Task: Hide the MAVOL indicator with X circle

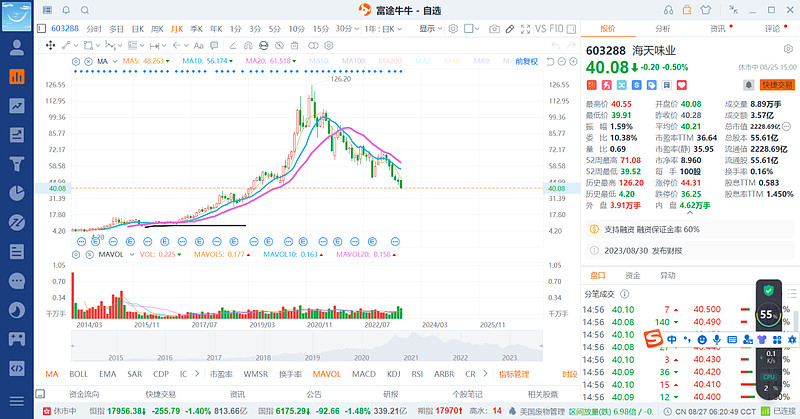Action: pyautogui.click(x=89, y=254)
